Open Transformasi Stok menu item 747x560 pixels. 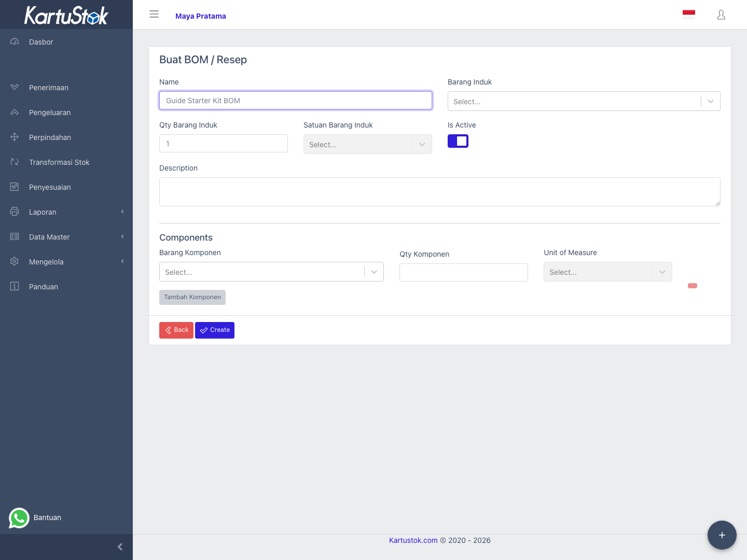click(x=66, y=162)
